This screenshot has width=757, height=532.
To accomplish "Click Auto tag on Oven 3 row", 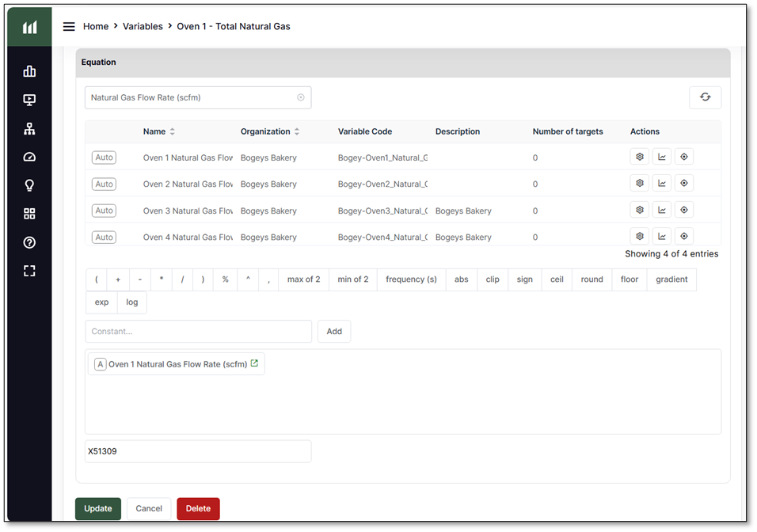I will (104, 211).
